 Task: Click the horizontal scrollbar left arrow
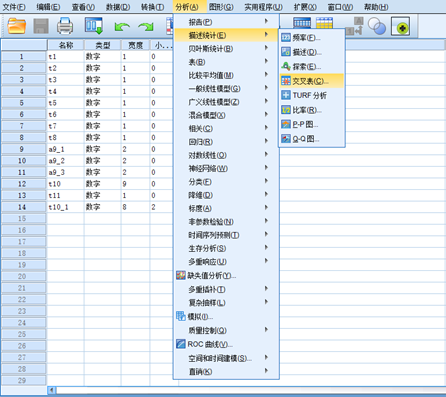[x=51, y=390]
